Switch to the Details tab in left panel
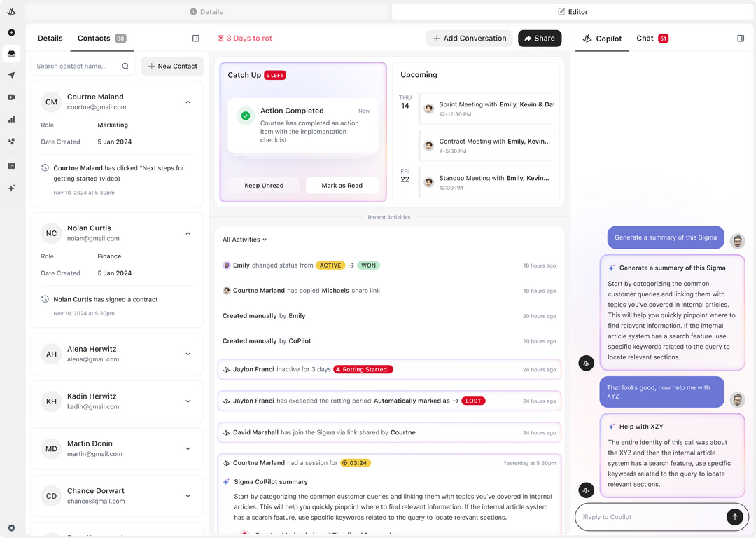756x538 pixels. pos(50,39)
